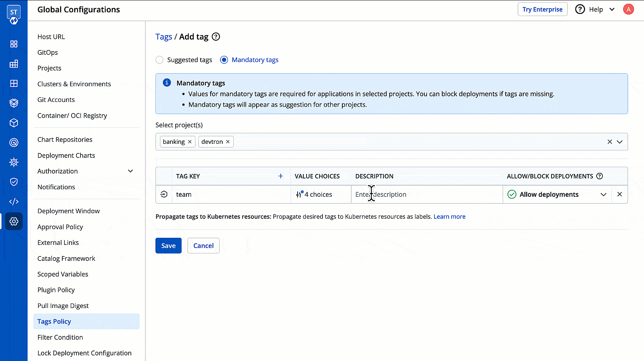Open the Applications grid icon in sidebar
The width and height of the screenshot is (644, 361).
point(14,44)
